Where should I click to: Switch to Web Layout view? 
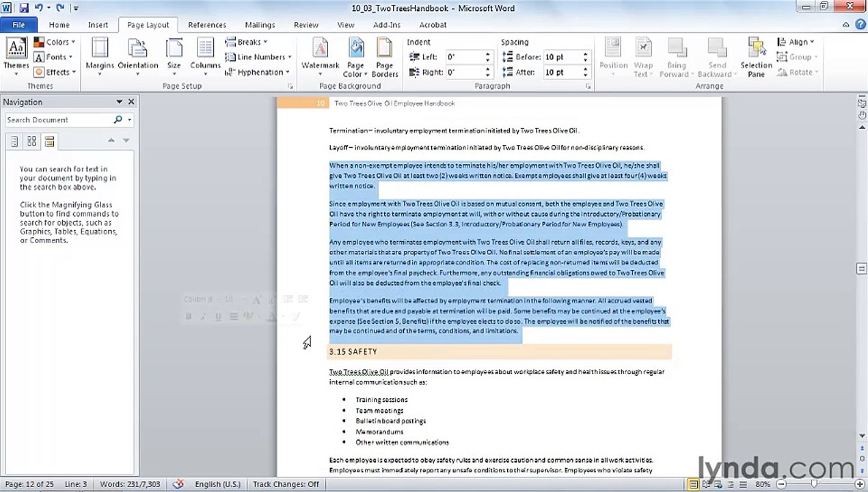pyautogui.click(x=718, y=484)
